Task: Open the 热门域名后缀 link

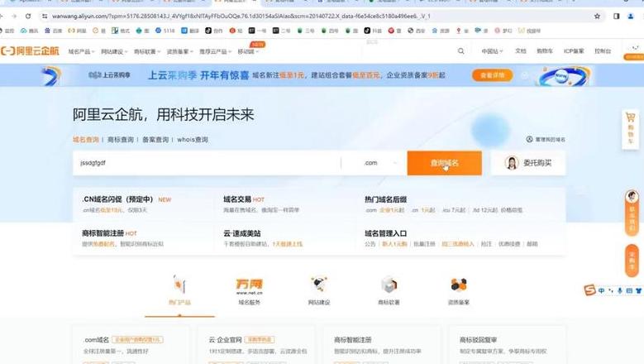Action: pyautogui.click(x=386, y=199)
